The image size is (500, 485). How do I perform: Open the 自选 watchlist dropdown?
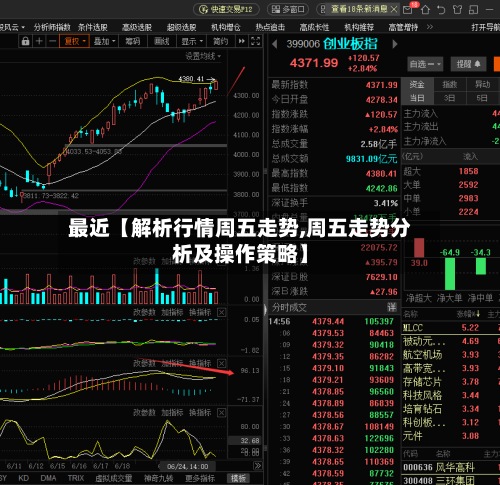(x=425, y=64)
